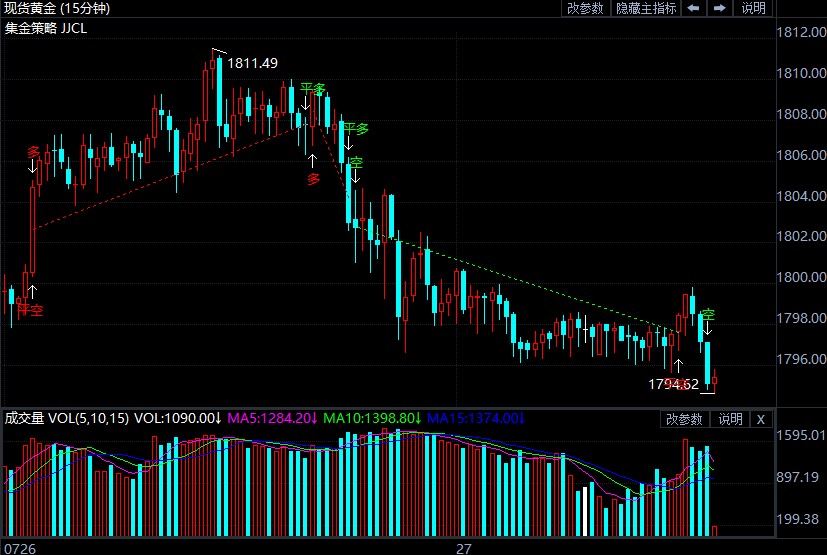
Task: Close the volume panel with X
Action: point(761,419)
